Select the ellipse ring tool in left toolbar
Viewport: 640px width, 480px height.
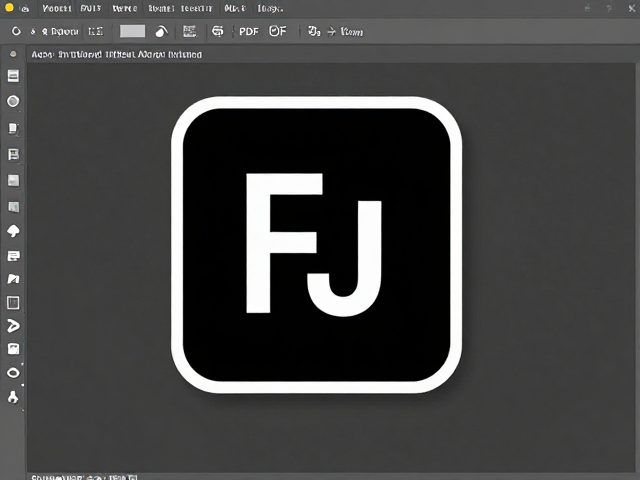coord(13,373)
